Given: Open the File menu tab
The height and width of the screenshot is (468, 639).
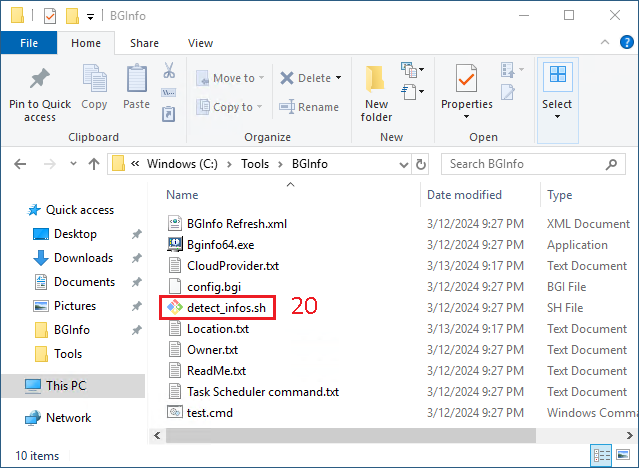Looking at the screenshot, I should click(x=29, y=43).
